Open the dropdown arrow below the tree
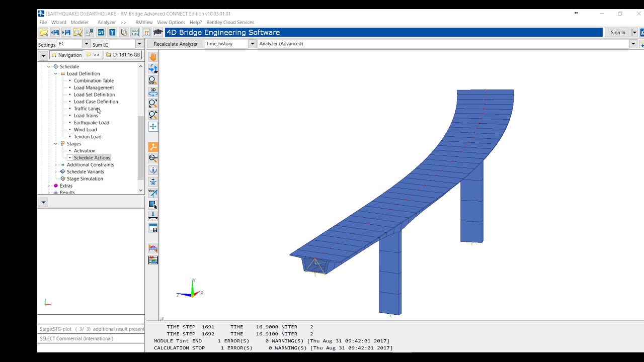Viewport: 644px width, 362px height. pyautogui.click(x=43, y=202)
